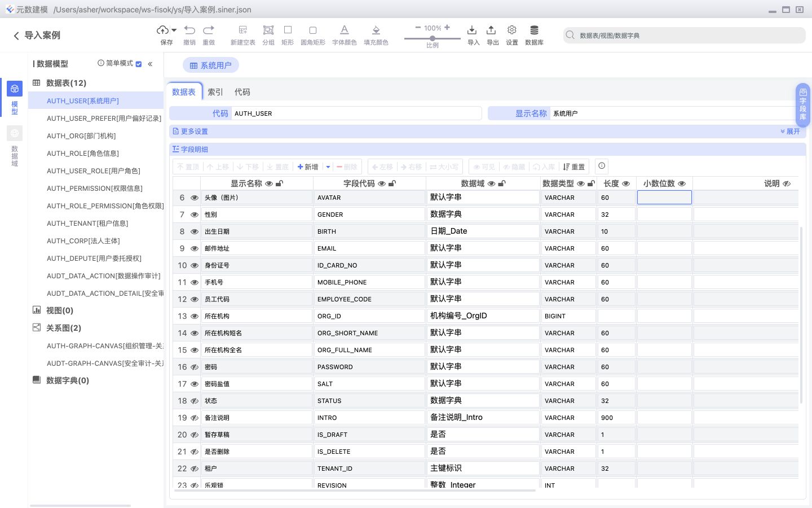The image size is (812, 508).
Task: Open the 字体颜色 font color tool
Action: click(344, 34)
